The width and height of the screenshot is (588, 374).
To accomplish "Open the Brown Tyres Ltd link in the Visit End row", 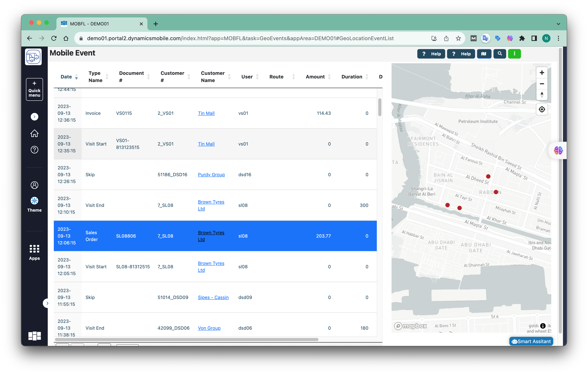I will 211,205.
